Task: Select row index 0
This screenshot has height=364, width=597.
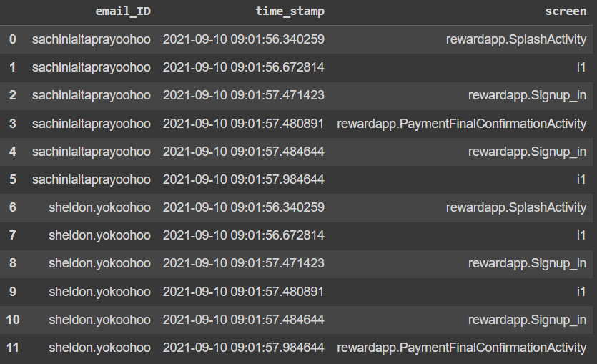Action: (x=13, y=39)
